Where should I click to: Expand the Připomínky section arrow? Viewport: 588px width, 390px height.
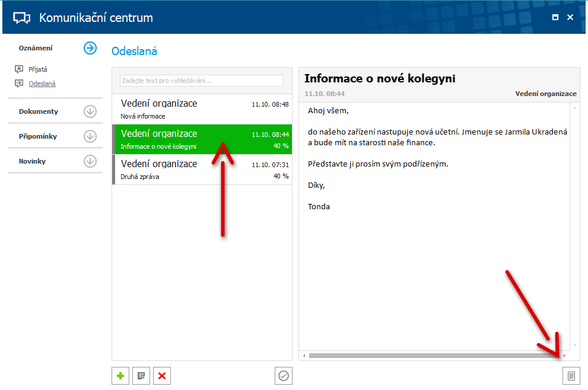[90, 136]
